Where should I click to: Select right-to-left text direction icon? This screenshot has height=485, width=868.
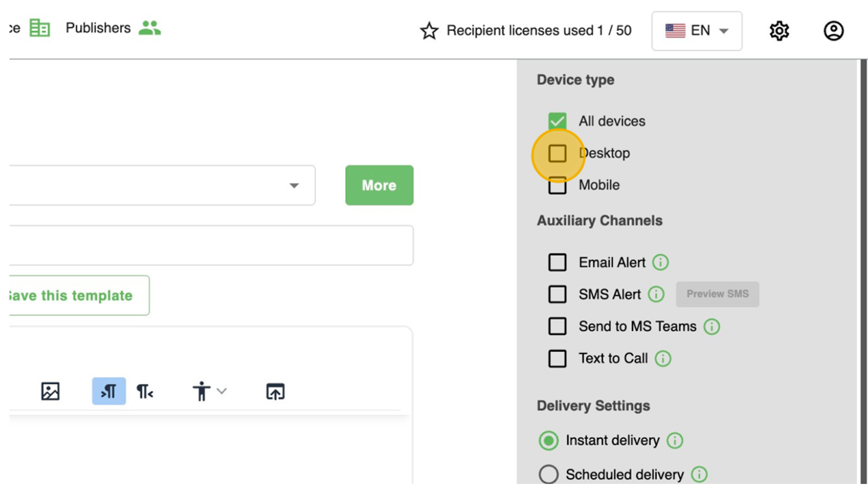(144, 392)
